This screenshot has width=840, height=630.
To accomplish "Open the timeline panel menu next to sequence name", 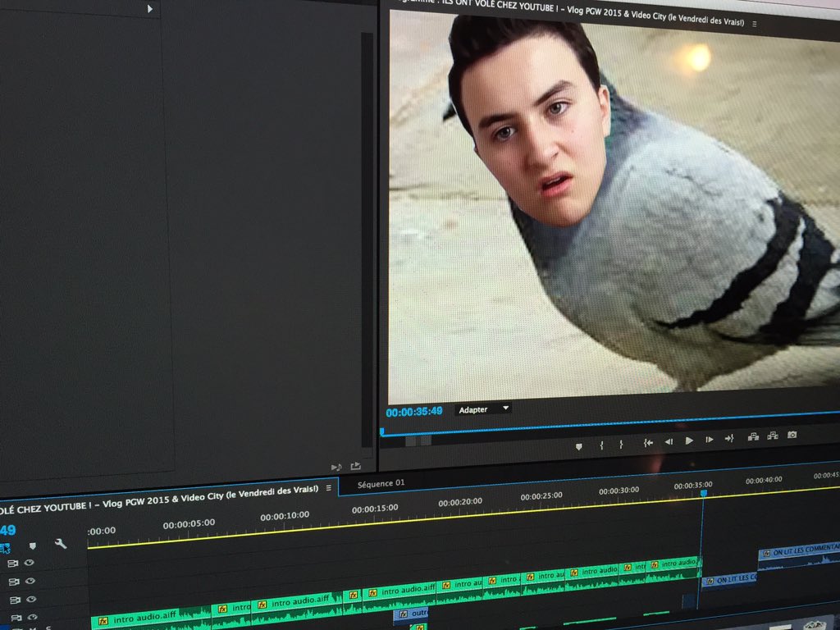I will [x=328, y=488].
